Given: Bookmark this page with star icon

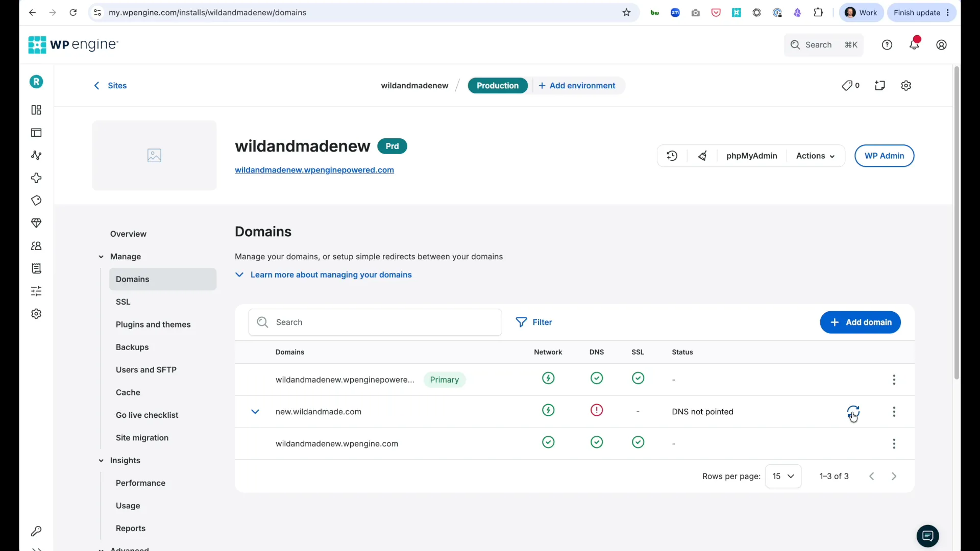Looking at the screenshot, I should (627, 13).
